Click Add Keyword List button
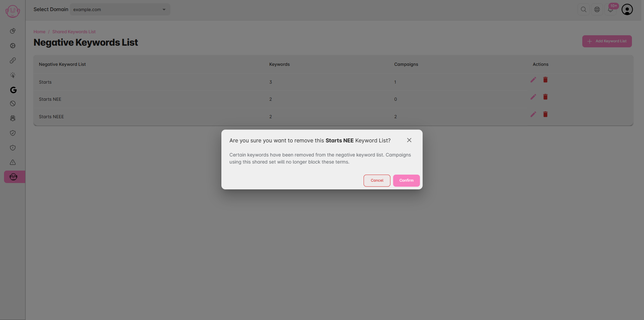The height and width of the screenshot is (320, 644). 607,41
